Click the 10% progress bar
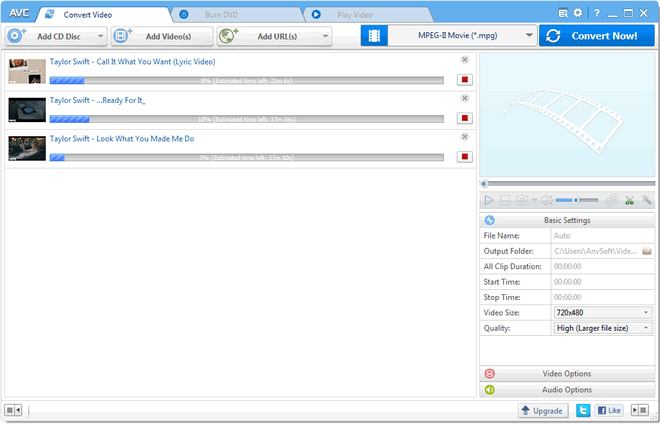The width and height of the screenshot is (660, 424). 247,119
